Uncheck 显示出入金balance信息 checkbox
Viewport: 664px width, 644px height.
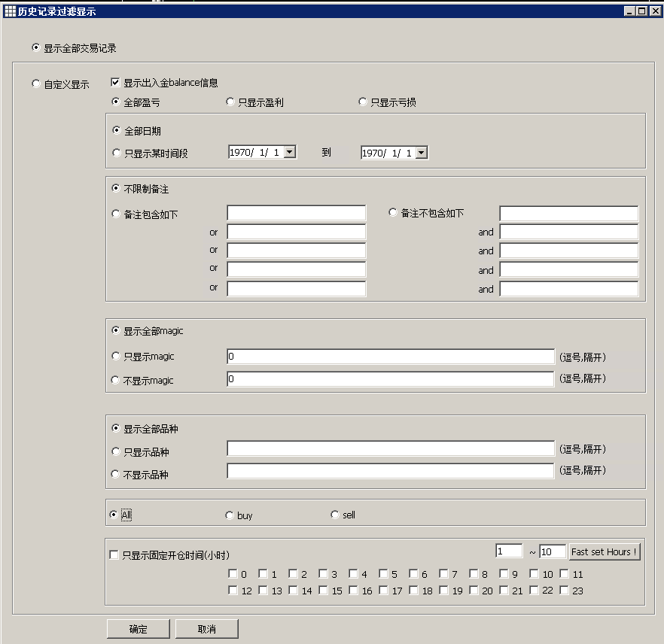pyautogui.click(x=116, y=83)
